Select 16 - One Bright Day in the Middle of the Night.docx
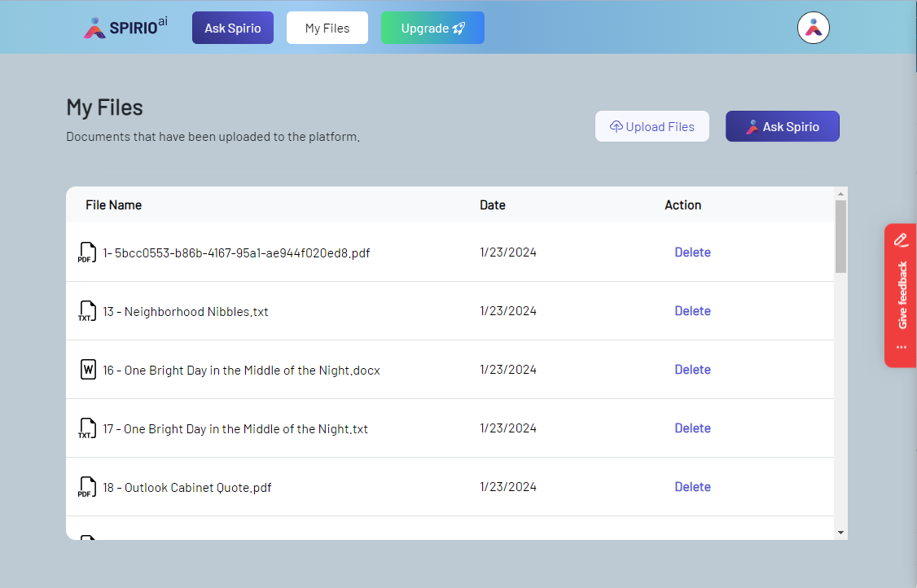The width and height of the screenshot is (917, 588). 241,370
